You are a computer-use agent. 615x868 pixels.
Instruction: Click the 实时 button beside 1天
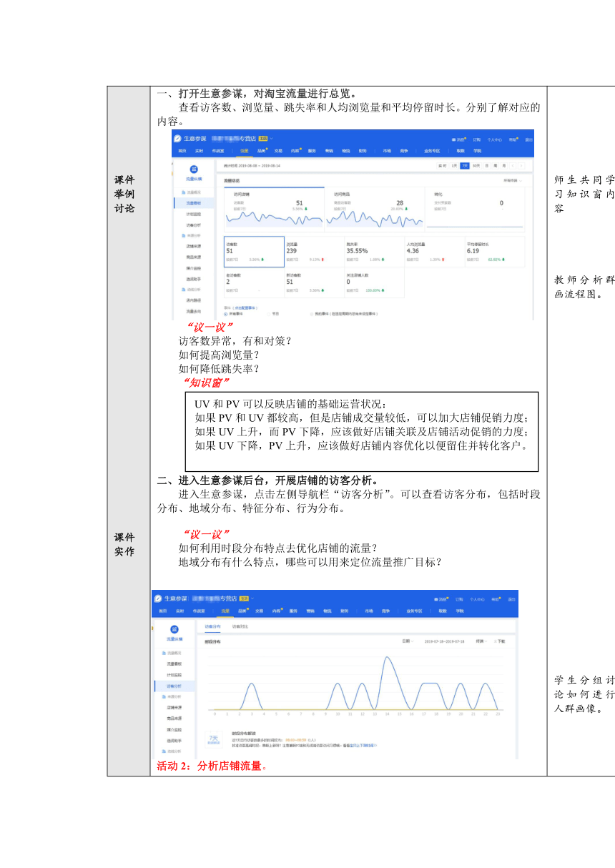point(442,166)
